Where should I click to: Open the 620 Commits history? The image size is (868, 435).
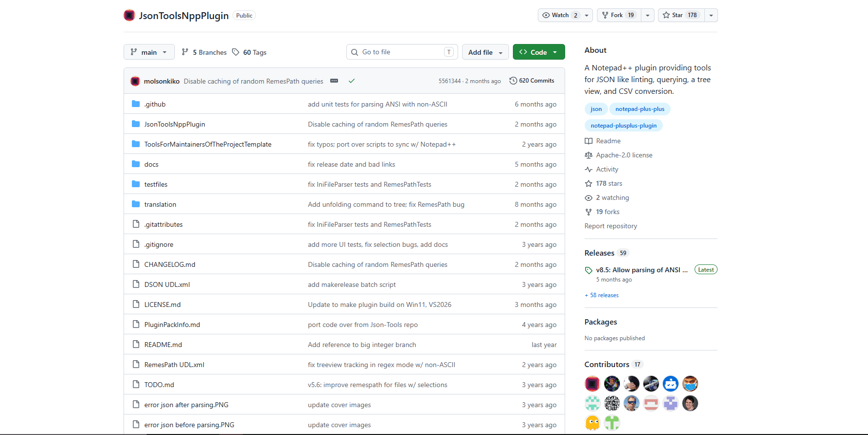[x=532, y=81]
